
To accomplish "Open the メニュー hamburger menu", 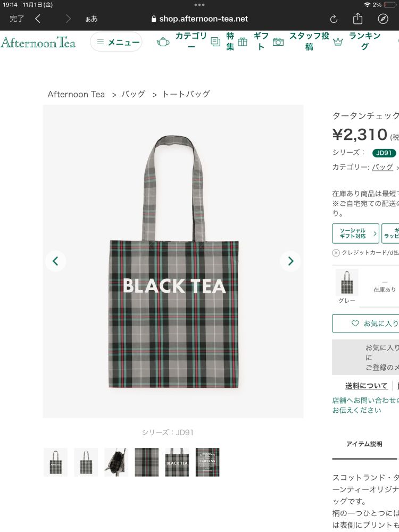I will [x=116, y=41].
